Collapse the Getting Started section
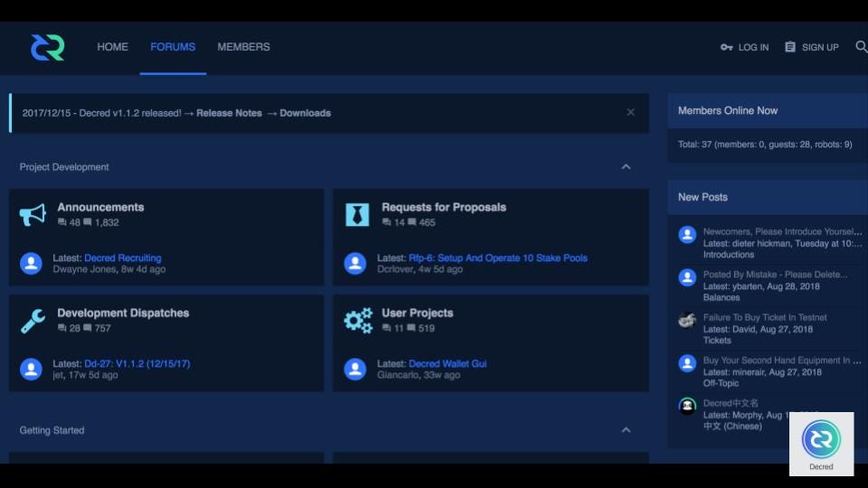 pos(626,430)
